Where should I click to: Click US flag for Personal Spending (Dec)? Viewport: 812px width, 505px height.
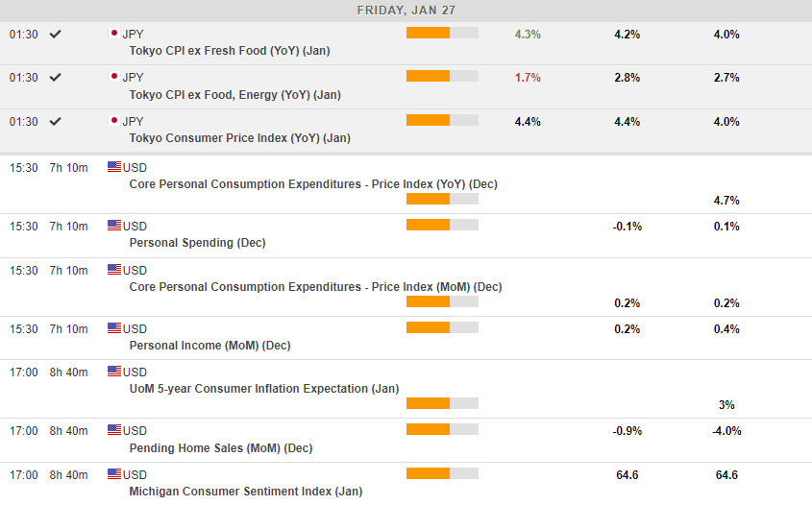point(114,226)
